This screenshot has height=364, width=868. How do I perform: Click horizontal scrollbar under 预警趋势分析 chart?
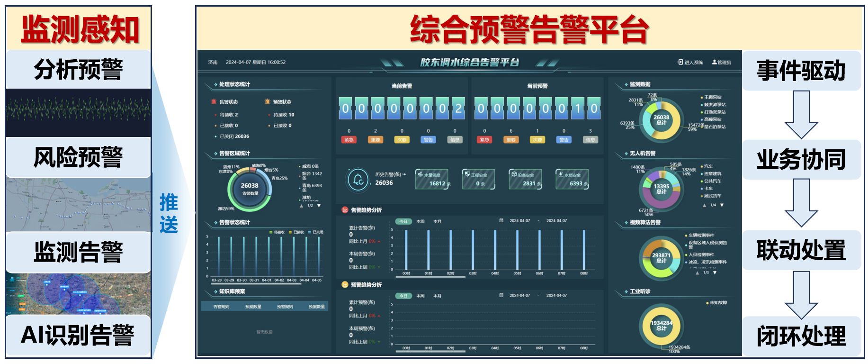431,352
